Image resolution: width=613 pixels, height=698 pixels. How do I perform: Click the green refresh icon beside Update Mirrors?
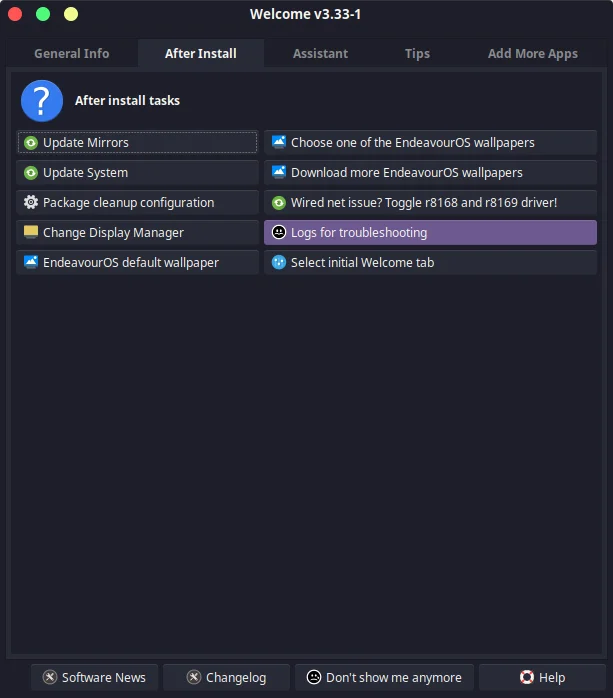[31, 143]
